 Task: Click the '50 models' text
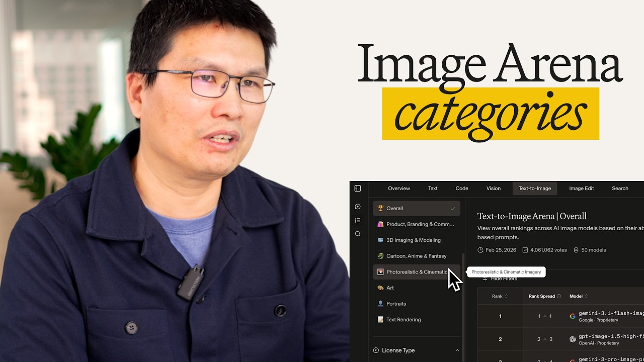click(594, 250)
